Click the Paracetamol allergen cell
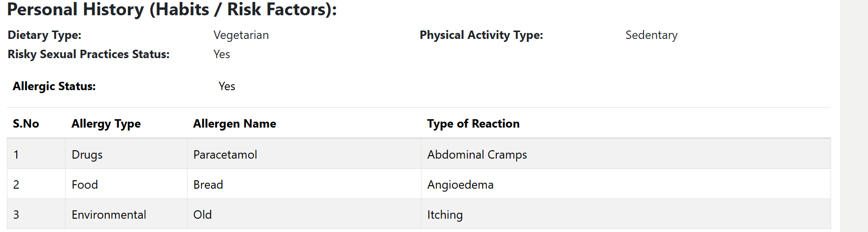 [225, 155]
